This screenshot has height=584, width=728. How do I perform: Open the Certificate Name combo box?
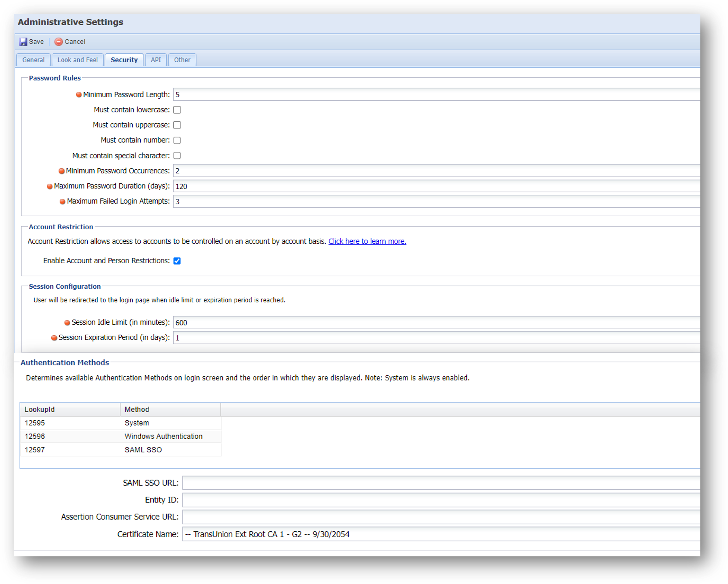[441, 534]
